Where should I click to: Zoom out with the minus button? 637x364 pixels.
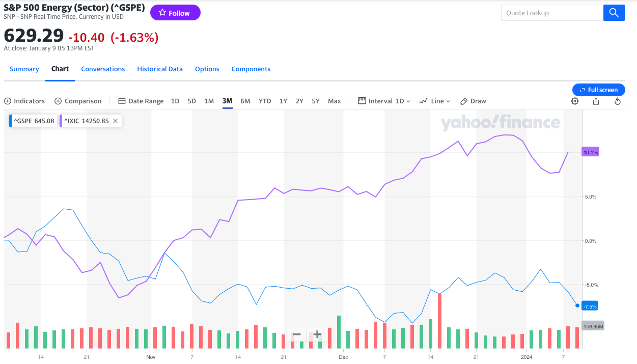296,335
